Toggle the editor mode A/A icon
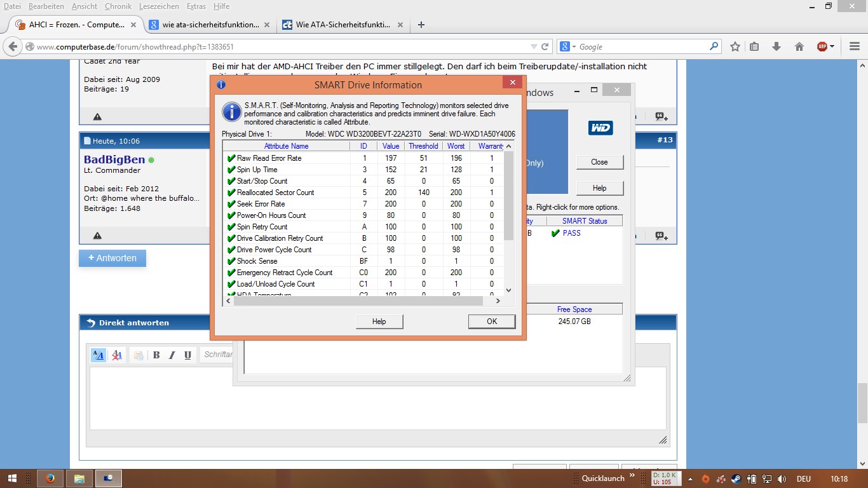868x488 pixels. point(98,355)
